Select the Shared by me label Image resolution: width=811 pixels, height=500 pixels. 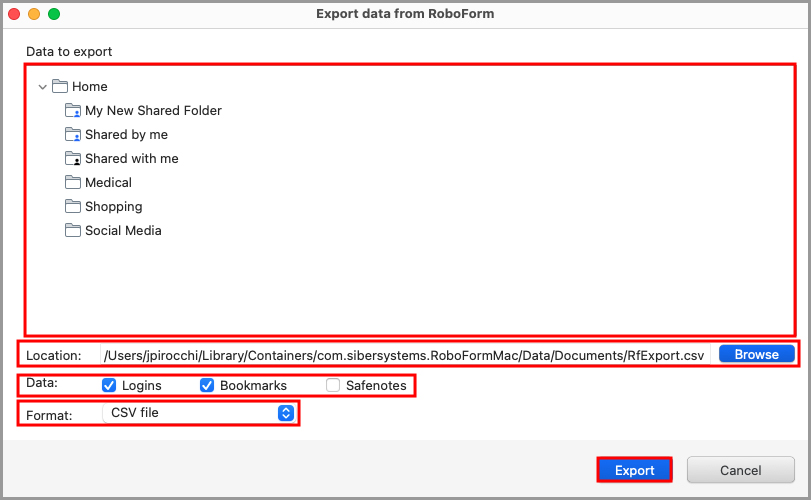point(126,134)
